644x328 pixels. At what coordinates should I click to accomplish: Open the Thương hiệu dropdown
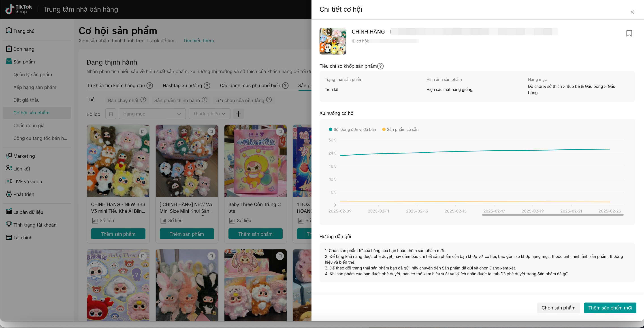click(x=209, y=114)
